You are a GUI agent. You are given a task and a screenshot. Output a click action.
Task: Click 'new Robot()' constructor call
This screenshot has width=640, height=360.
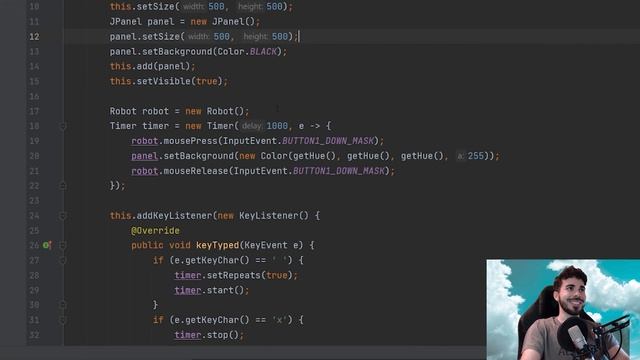(x=214, y=111)
